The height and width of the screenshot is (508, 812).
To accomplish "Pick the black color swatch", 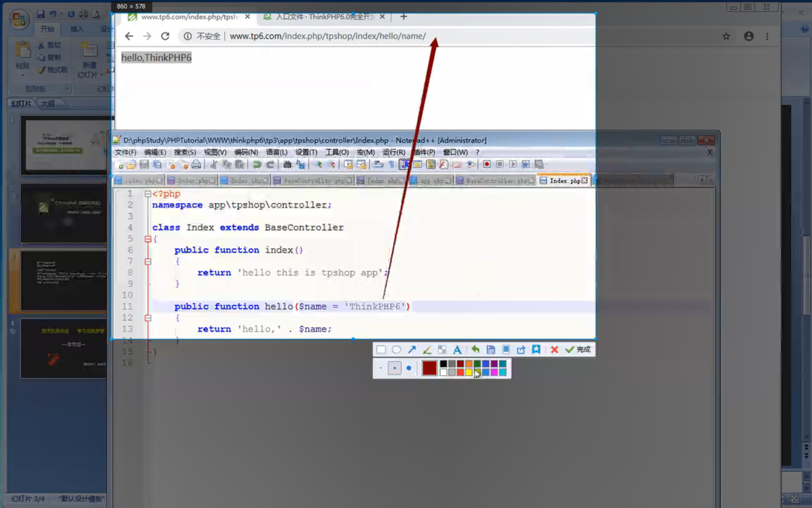I will tap(443, 364).
